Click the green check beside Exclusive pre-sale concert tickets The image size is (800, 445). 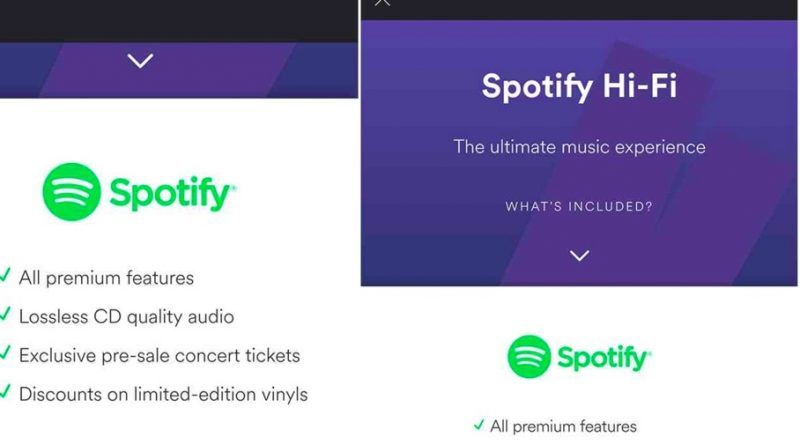(x=6, y=355)
